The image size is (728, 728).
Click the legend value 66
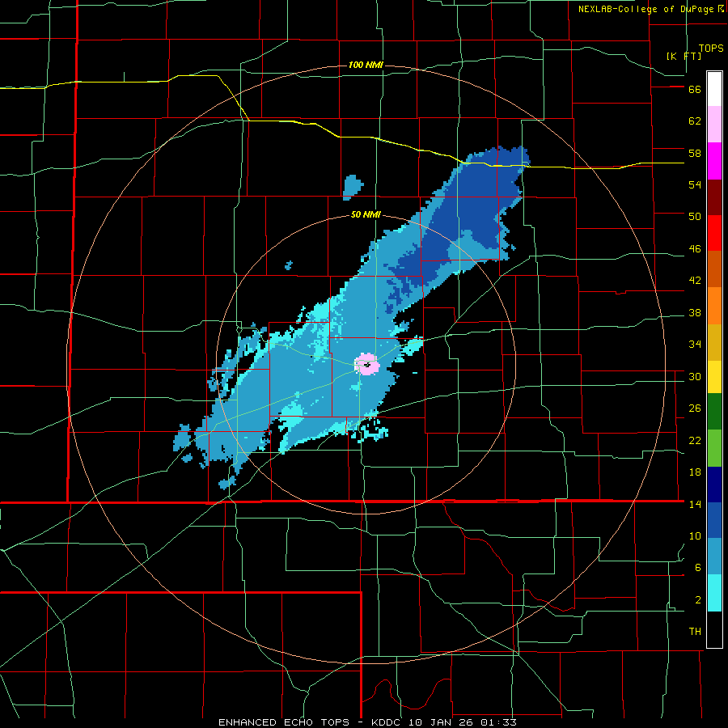(695, 90)
